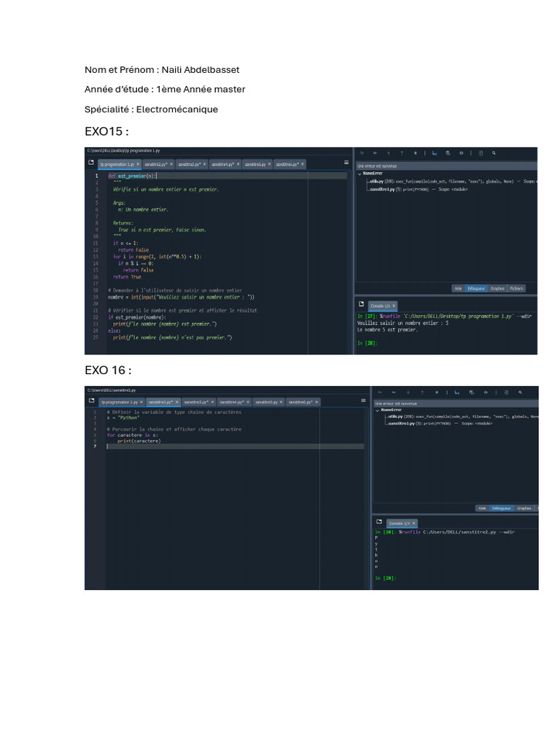
Task: Click the 'In [29]:' prompt in EXO 16 console
Action: point(385,578)
